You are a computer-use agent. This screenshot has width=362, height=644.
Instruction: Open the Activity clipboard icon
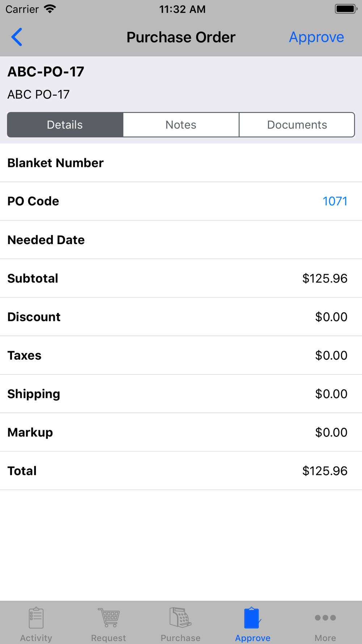click(x=36, y=618)
